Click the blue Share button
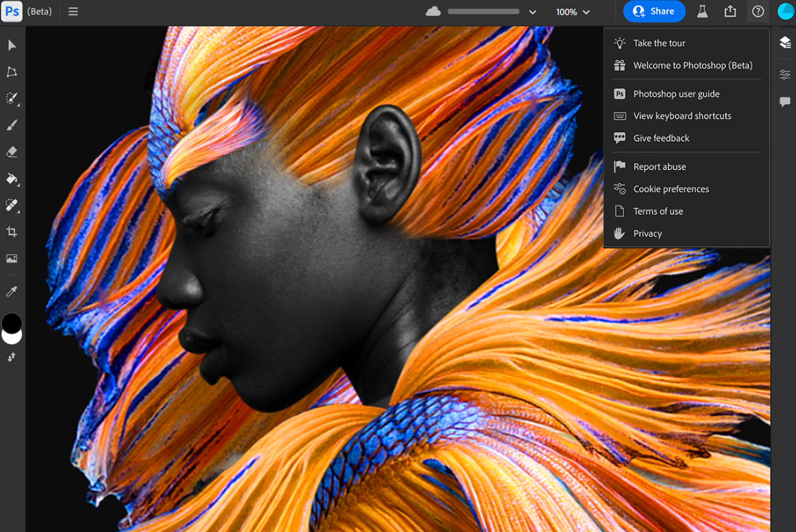 coord(653,12)
